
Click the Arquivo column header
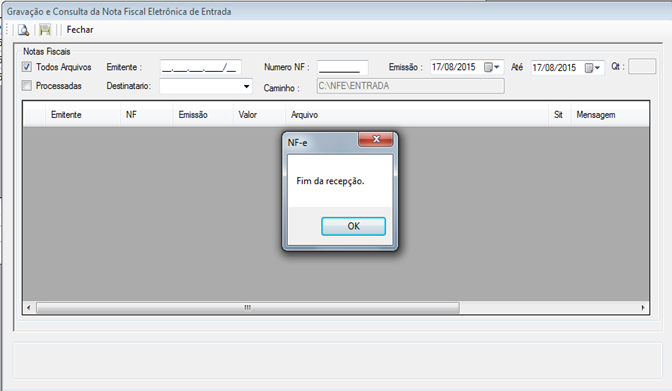tap(417, 115)
